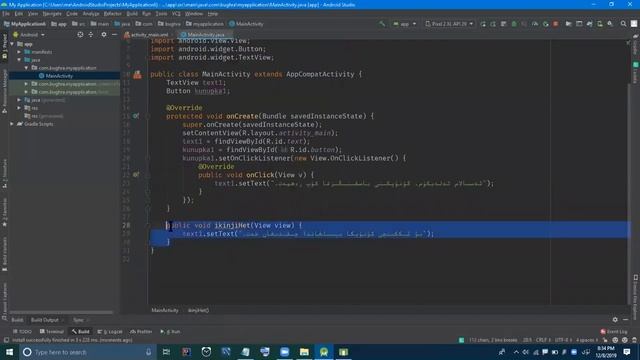Open Windows notification center icon
Viewport: 640px width, 360px height.
coord(627,352)
